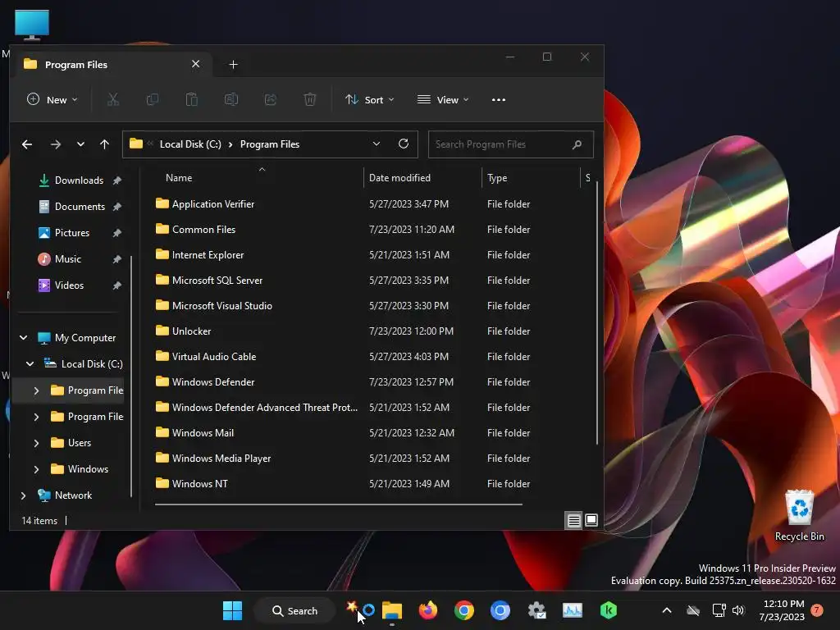
Task: Expand the Network tree node
Action: tap(23, 495)
